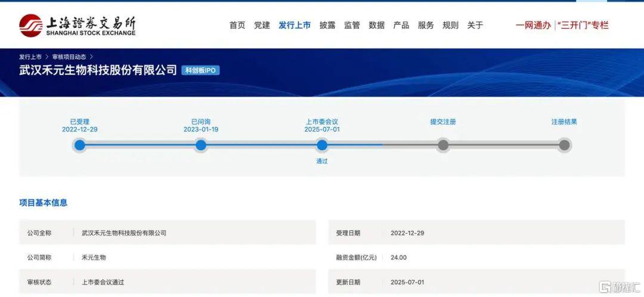Select the 已受理 progress step dot
Image resolution: width=644 pixels, height=297 pixels.
(x=80, y=145)
